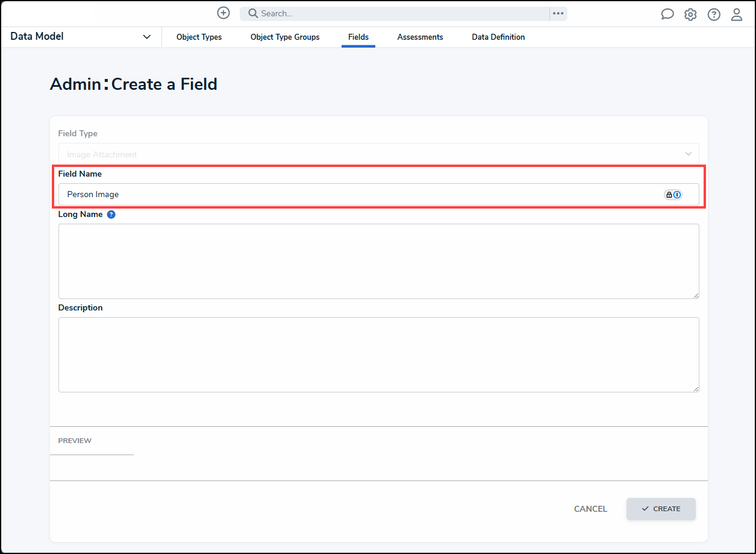This screenshot has height=554, width=756.
Task: Open the settings gear icon
Action: click(690, 14)
